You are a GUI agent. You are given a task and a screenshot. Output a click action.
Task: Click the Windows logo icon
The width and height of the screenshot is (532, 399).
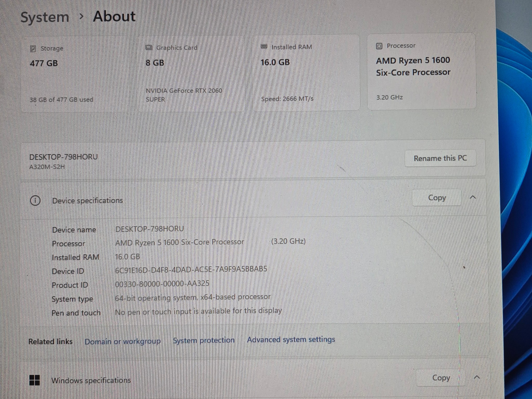click(x=35, y=380)
